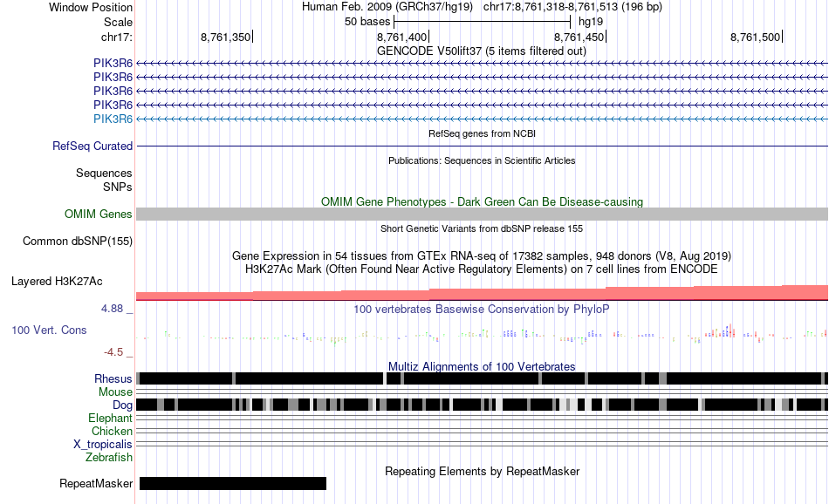The width and height of the screenshot is (829, 504).
Task: Click the PhyloP conservation score plot
Action: [x=483, y=334]
